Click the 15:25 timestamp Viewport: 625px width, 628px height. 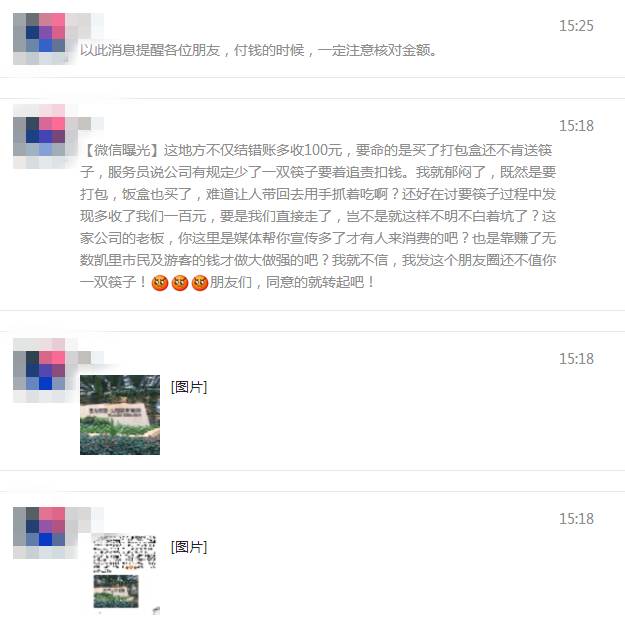[x=576, y=26]
